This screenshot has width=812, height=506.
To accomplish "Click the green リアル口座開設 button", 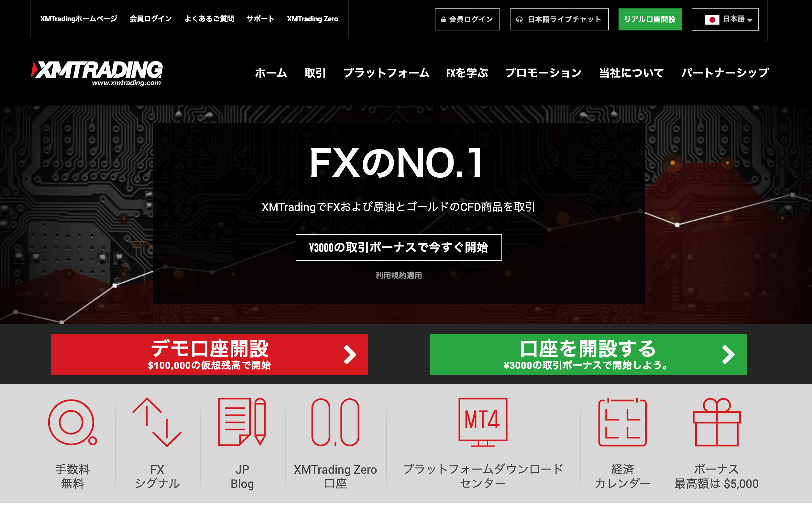I will coord(650,19).
